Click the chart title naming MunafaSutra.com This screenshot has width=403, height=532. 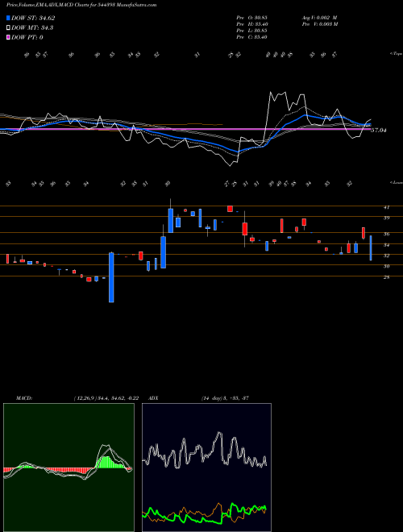81,5
